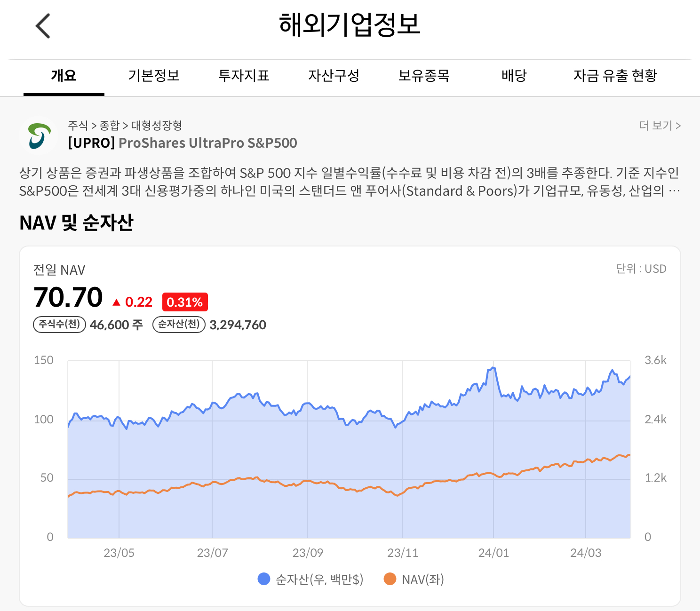This screenshot has width=700, height=611.
Task: Select the 3.6k right axis label
Action: [655, 360]
